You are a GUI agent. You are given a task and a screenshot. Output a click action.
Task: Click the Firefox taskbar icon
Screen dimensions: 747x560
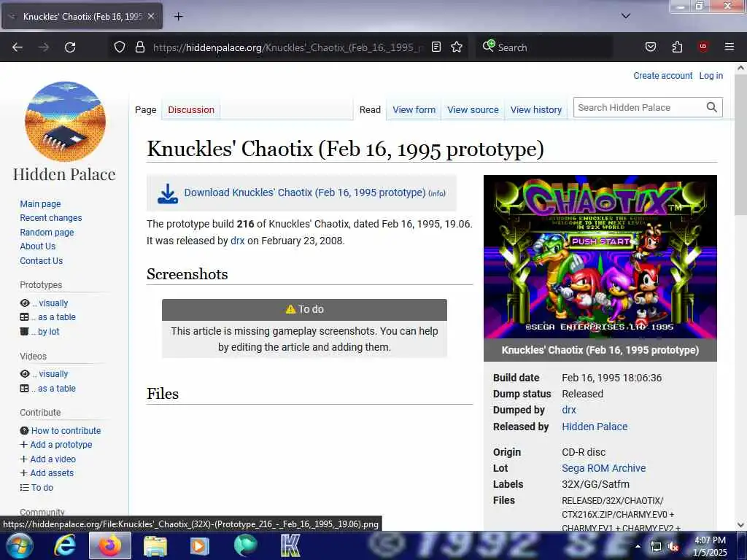click(110, 545)
